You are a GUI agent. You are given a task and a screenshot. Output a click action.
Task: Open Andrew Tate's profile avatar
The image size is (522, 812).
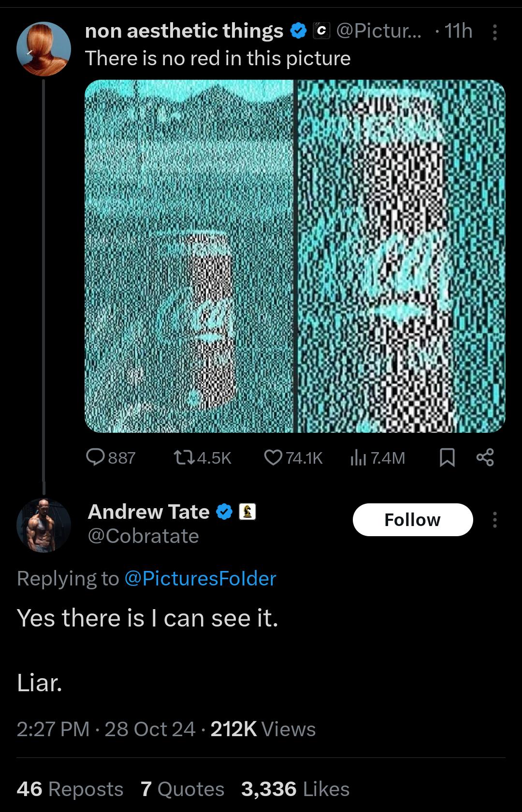(x=43, y=525)
